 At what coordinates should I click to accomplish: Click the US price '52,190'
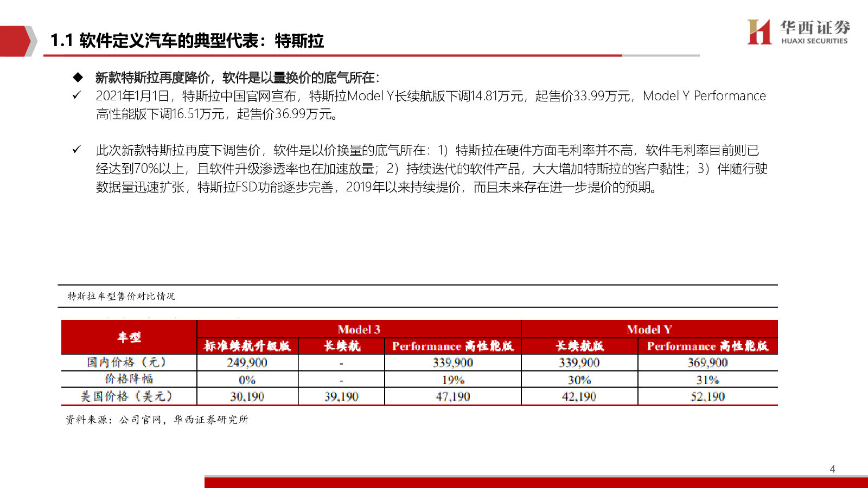tap(708, 396)
